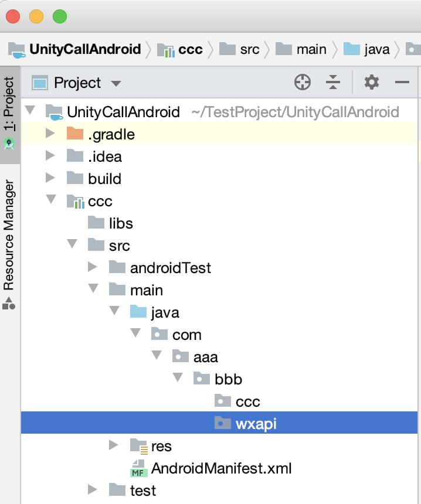
Task: Collapse the java source folder
Action: pyautogui.click(x=114, y=311)
